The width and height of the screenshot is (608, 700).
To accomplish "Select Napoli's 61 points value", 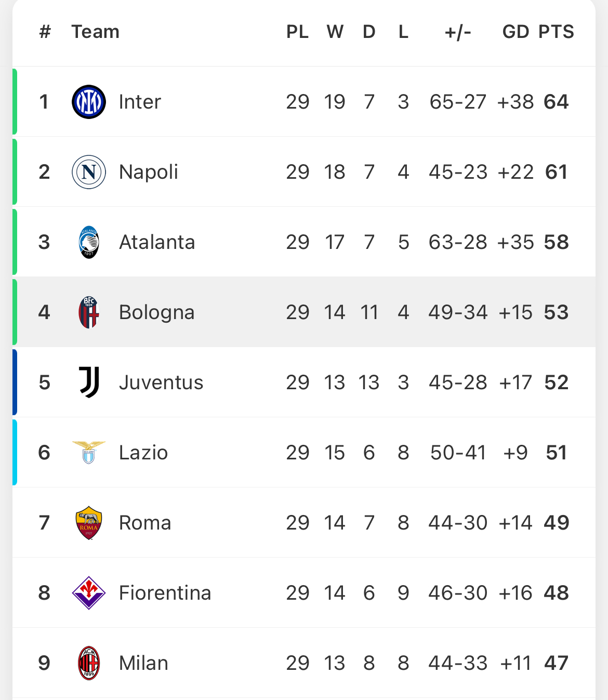I will point(556,172).
